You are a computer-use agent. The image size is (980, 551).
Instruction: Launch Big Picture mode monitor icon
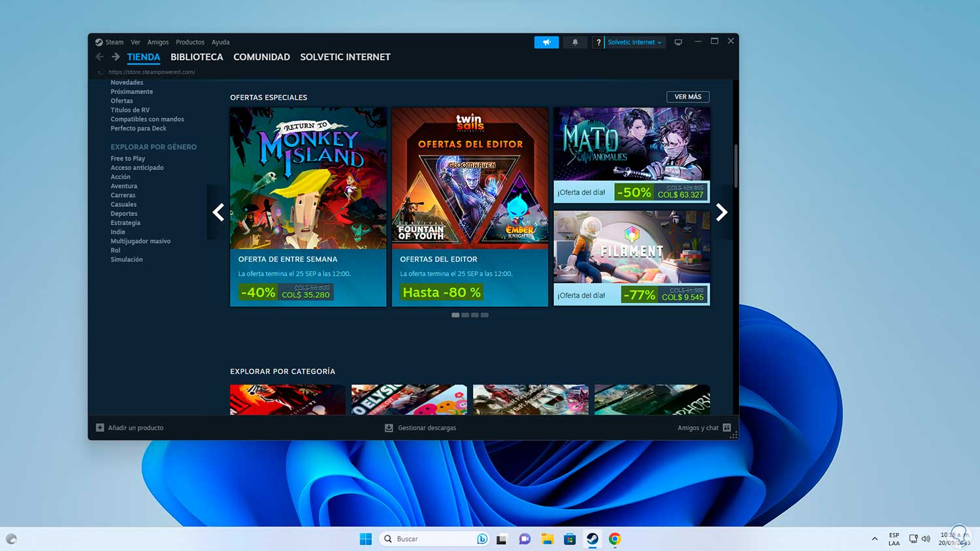[x=678, y=42]
